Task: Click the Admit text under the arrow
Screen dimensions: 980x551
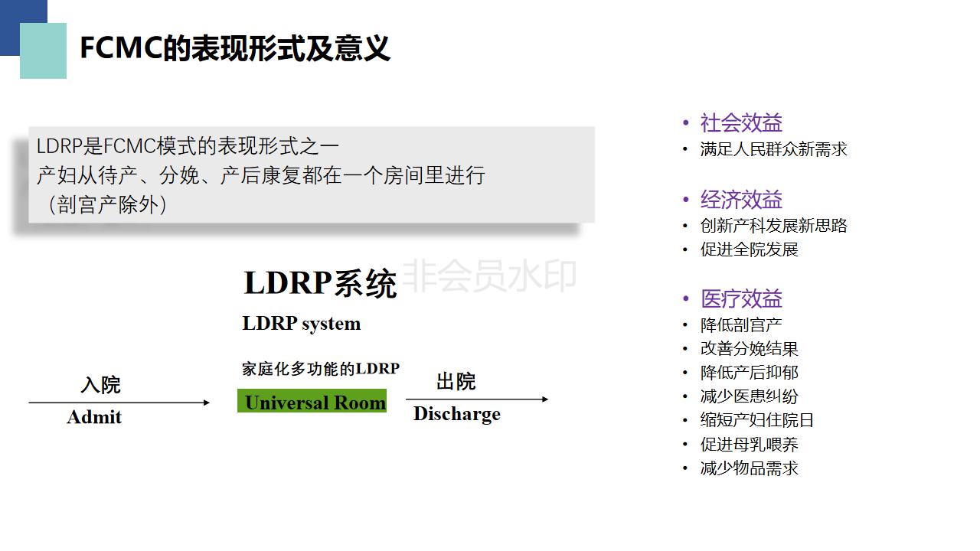Action: point(94,417)
